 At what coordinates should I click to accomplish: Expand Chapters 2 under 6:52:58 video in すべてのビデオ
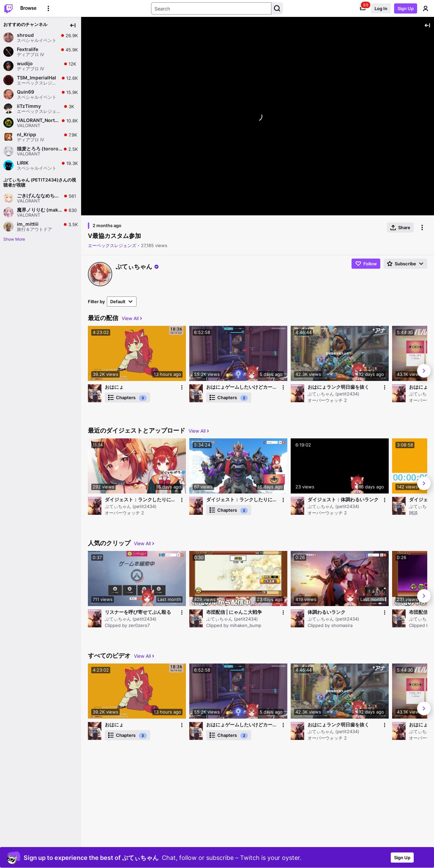pos(228,736)
